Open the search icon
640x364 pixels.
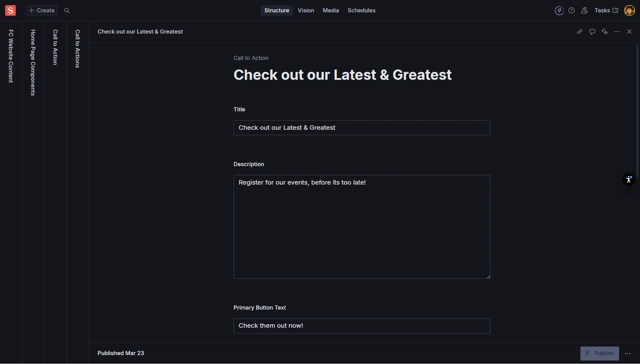67,11
